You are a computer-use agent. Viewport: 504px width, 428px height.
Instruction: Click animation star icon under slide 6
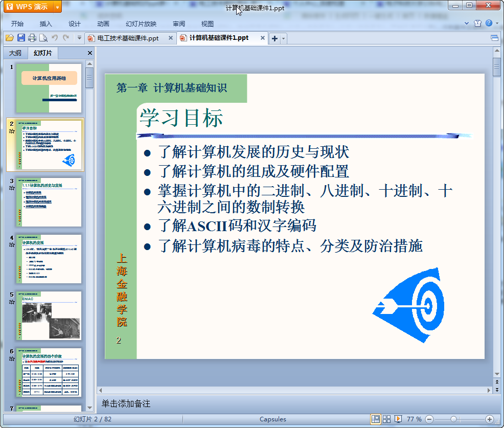[12, 358]
